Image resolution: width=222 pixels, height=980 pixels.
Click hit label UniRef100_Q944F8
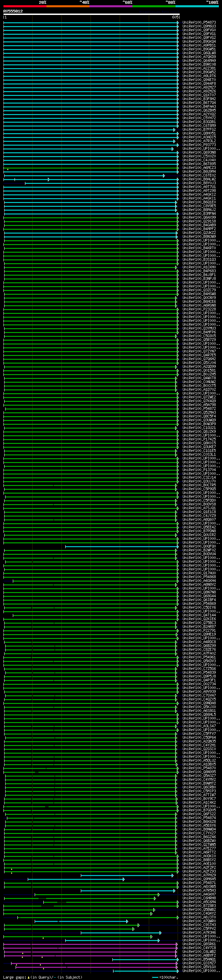(x=199, y=84)
